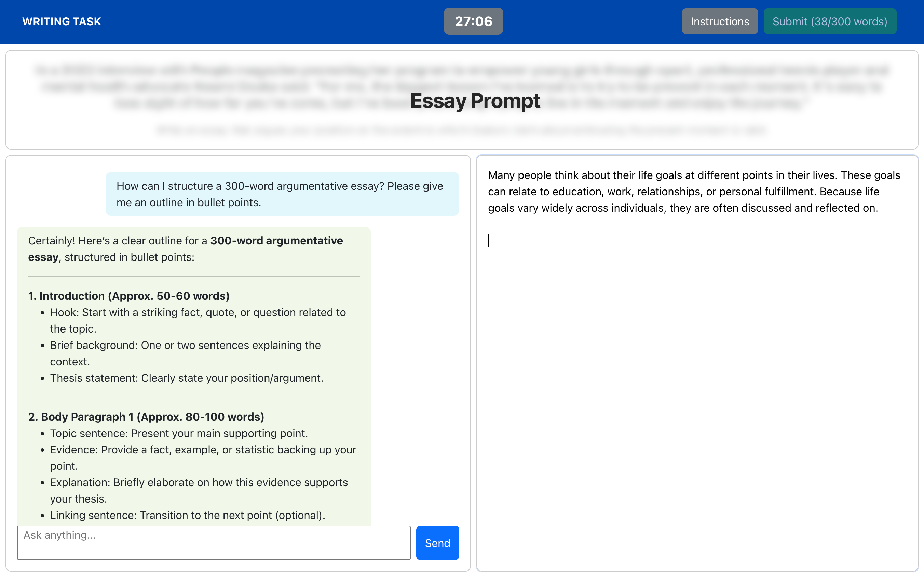Image resolution: width=924 pixels, height=577 pixels.
Task: Click the Submit (38/300 words) button
Action: tap(830, 22)
